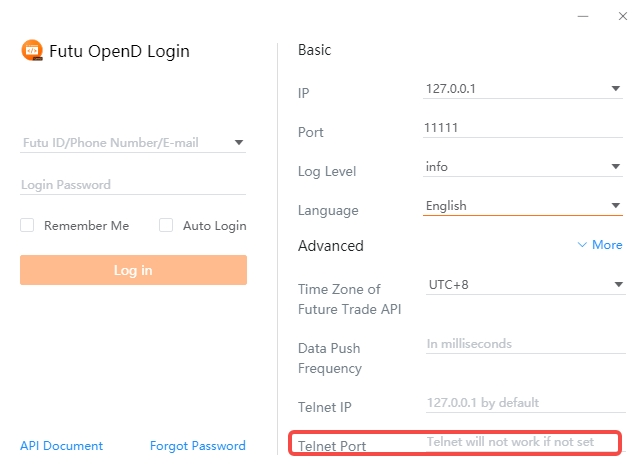Enable the Remember Me checkbox
Image resolution: width=641 pixels, height=472 pixels.
point(28,226)
